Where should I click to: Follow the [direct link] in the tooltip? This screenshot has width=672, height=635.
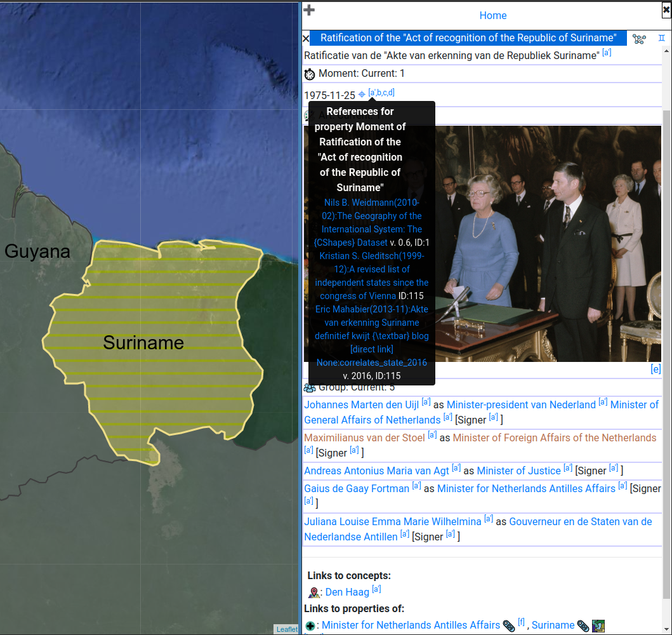click(372, 349)
